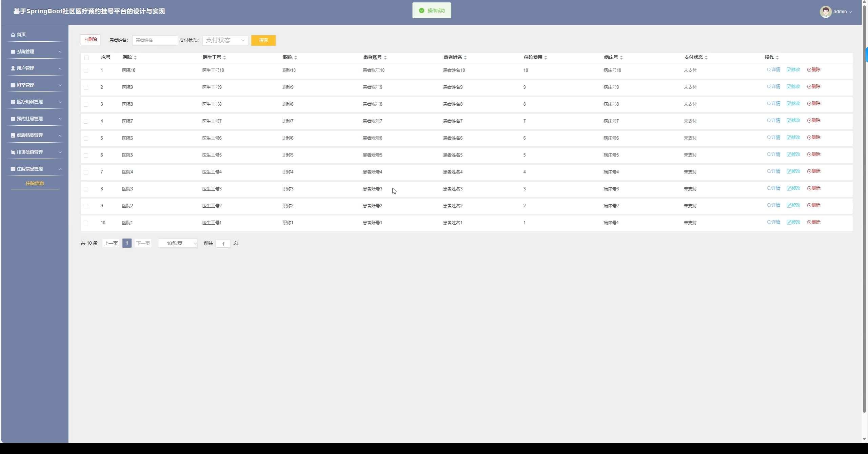The image size is (868, 454).
Task: Click the yellow 搜索 button
Action: [x=263, y=40]
